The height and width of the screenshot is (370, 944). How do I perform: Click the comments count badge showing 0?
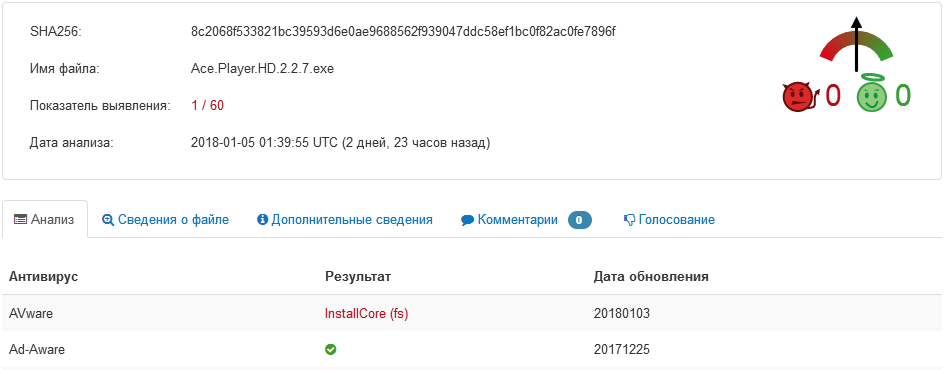coord(580,220)
